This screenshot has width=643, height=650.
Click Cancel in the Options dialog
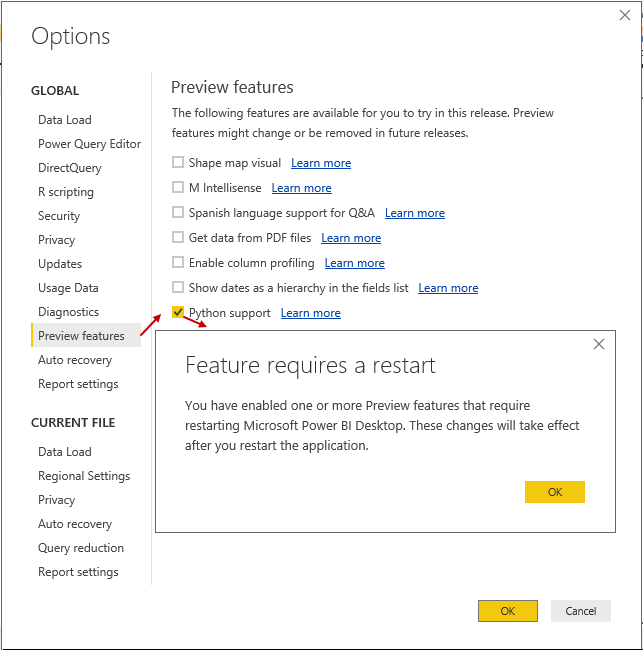tap(580, 611)
